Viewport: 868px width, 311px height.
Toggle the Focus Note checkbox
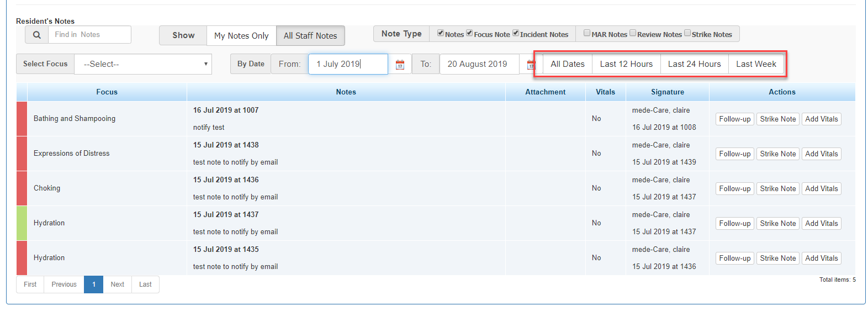(x=469, y=33)
